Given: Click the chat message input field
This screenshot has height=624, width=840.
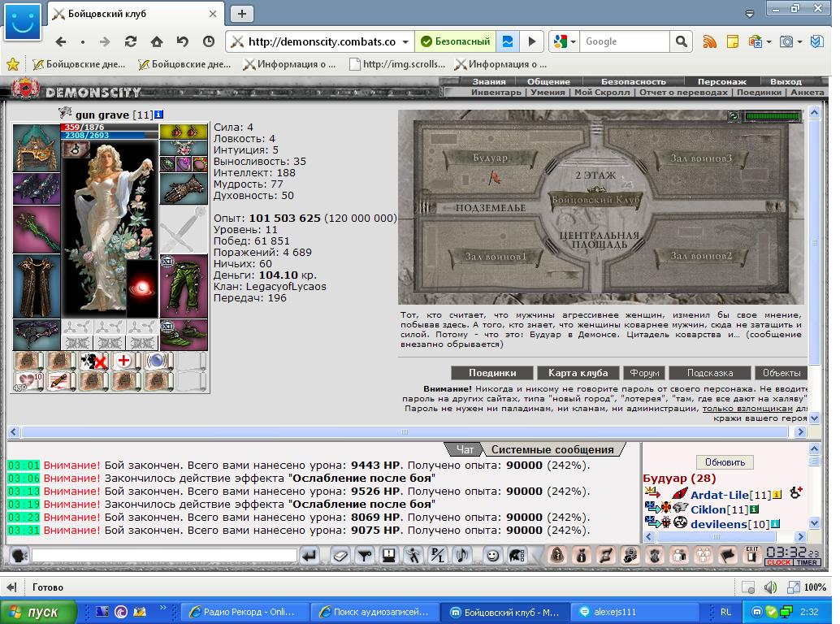Looking at the screenshot, I should (164, 556).
